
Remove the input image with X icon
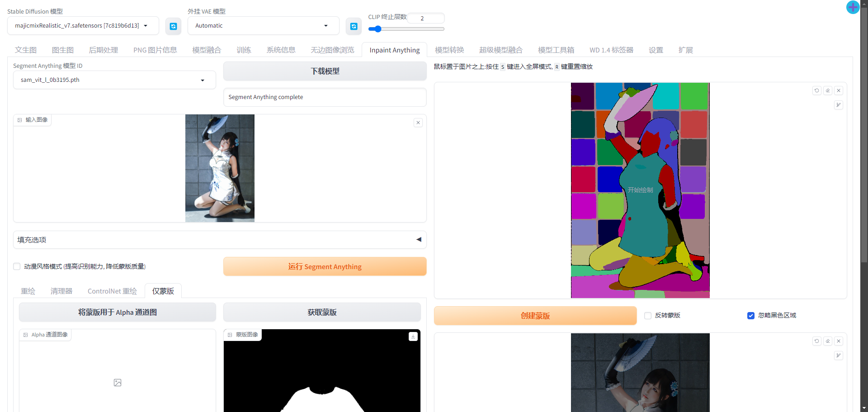(x=418, y=123)
